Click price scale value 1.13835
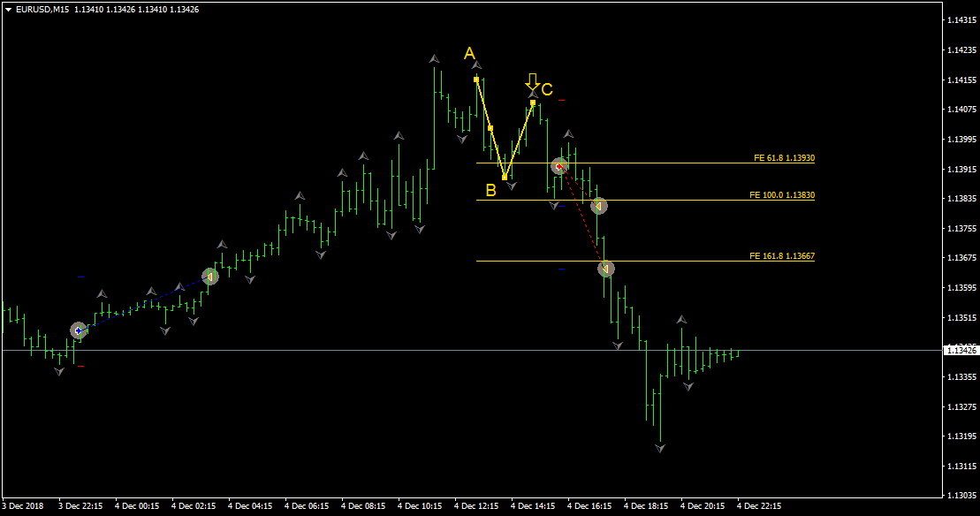Screen dimensions: 980x516 [x=961, y=199]
